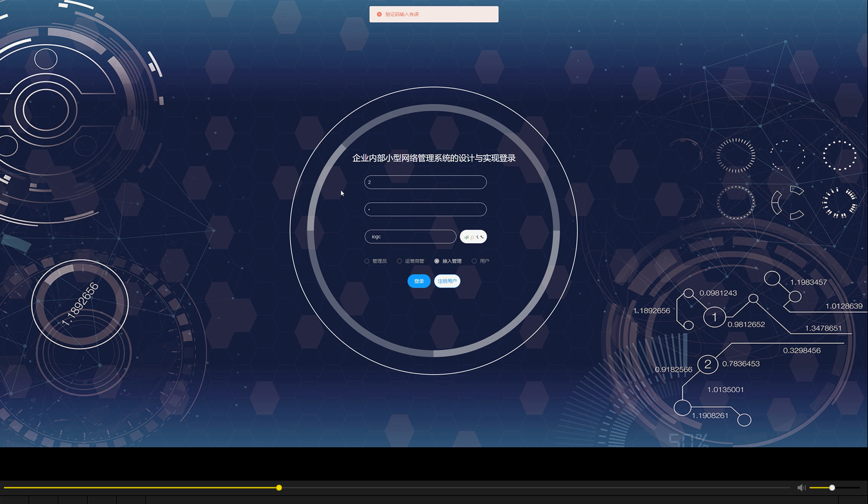The height and width of the screenshot is (504, 868).
Task: Click the login page title text
Action: tap(434, 158)
